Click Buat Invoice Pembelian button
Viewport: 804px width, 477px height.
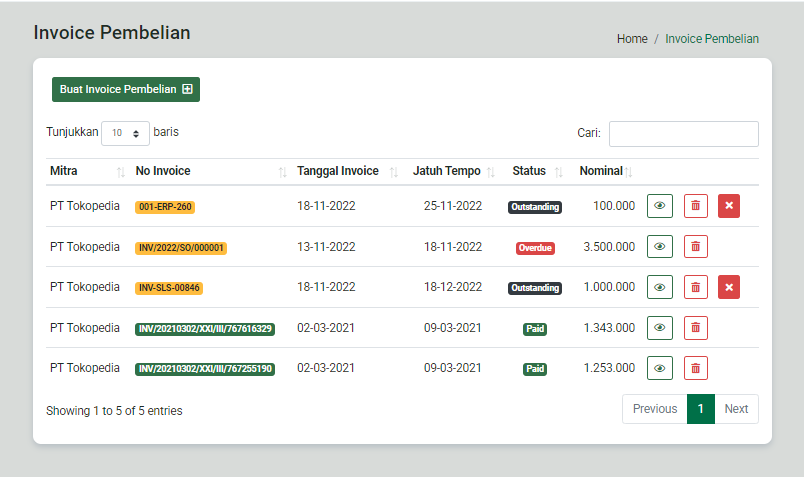126,89
